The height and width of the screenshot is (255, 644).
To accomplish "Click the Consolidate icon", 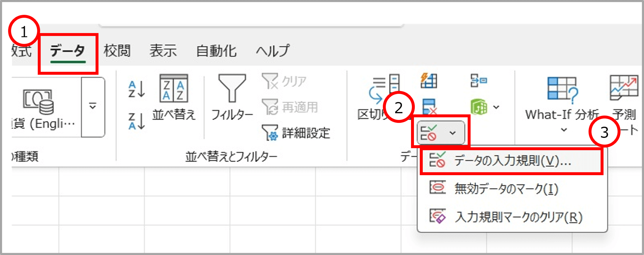I will coord(479,80).
